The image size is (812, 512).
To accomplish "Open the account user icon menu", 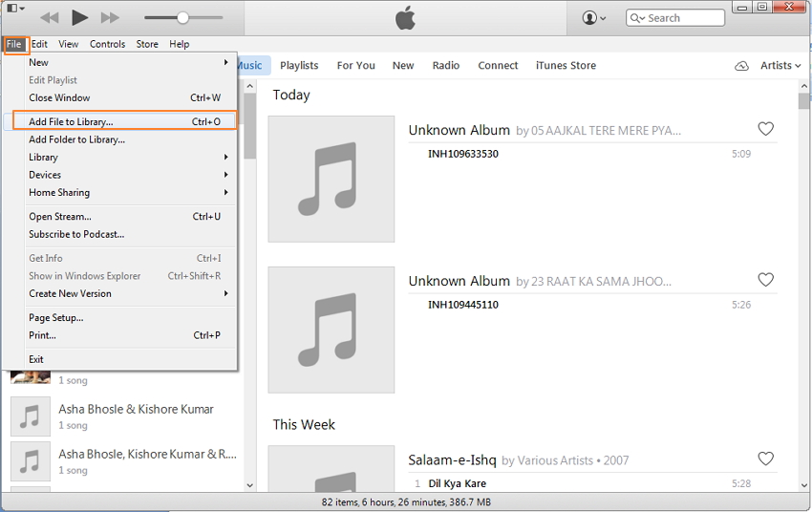I will [x=594, y=17].
